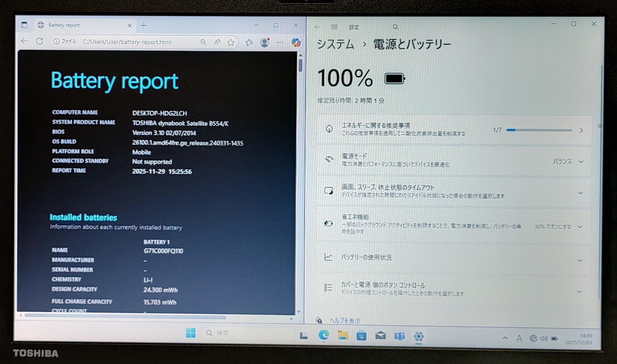Expand 画面、スリープ、休止状態のタイムアウト section
Image resolution: width=617 pixels, height=364 pixels.
coord(580,193)
